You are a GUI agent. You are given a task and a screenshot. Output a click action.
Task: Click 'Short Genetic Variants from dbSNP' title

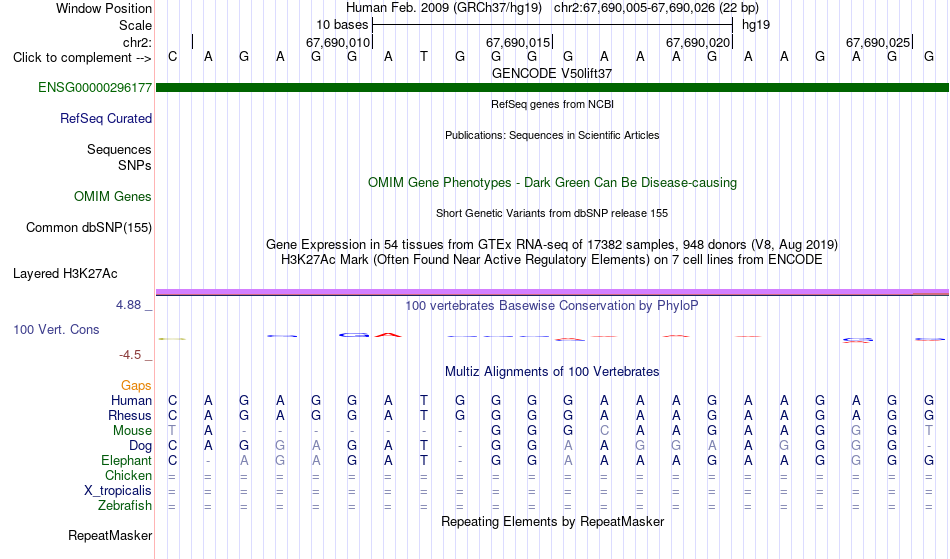point(552,213)
